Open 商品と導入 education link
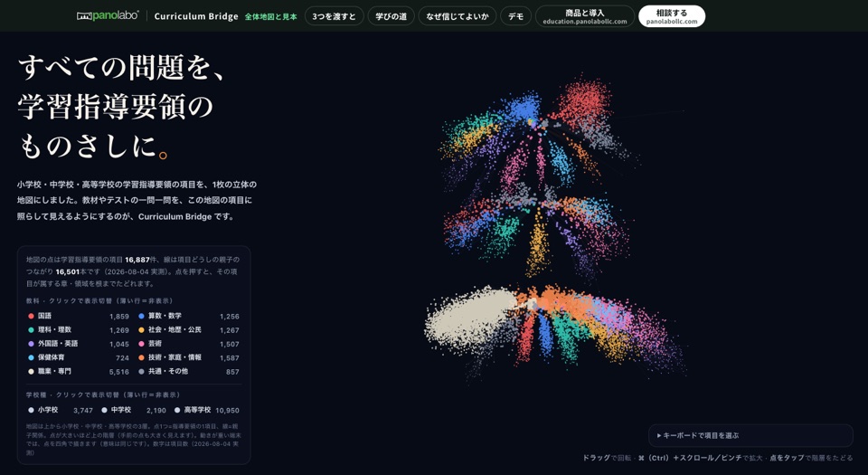Screen dimensions: 868x475 pos(585,16)
